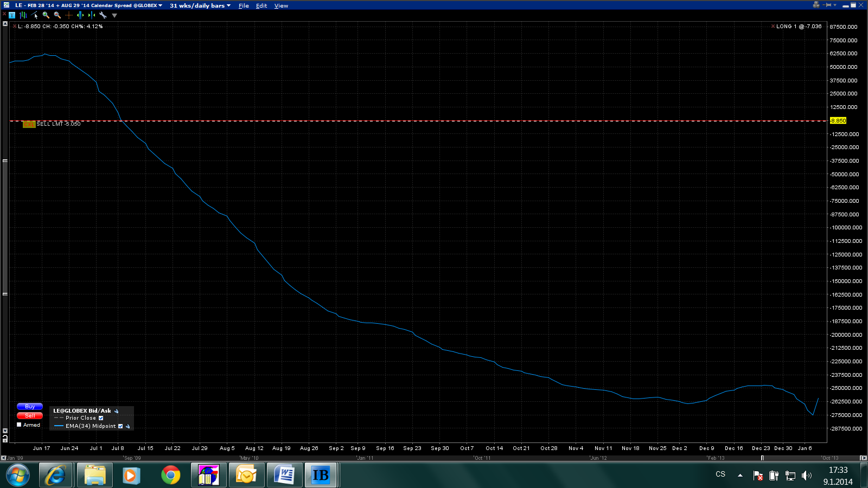Select the trendline drawing tool

click(x=34, y=15)
